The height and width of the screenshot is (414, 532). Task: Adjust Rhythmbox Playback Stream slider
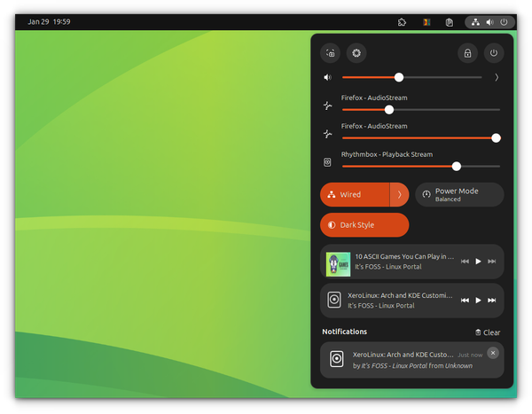pyautogui.click(x=421, y=167)
